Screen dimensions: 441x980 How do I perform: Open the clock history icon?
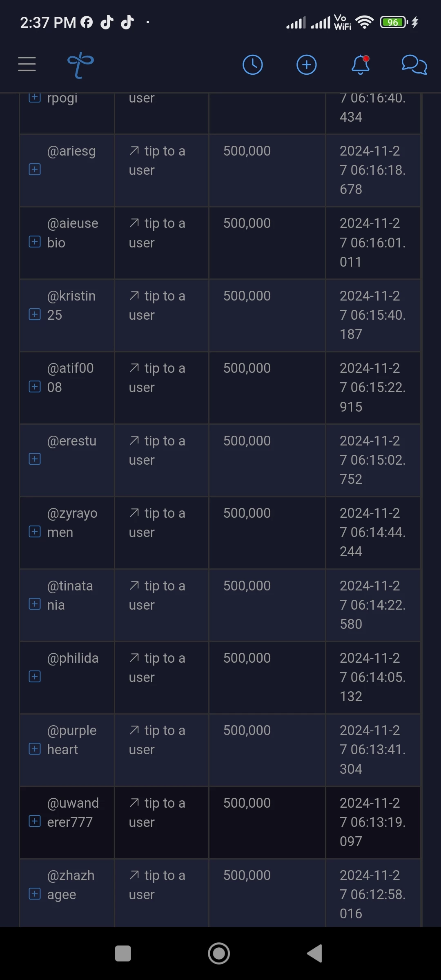coord(253,65)
